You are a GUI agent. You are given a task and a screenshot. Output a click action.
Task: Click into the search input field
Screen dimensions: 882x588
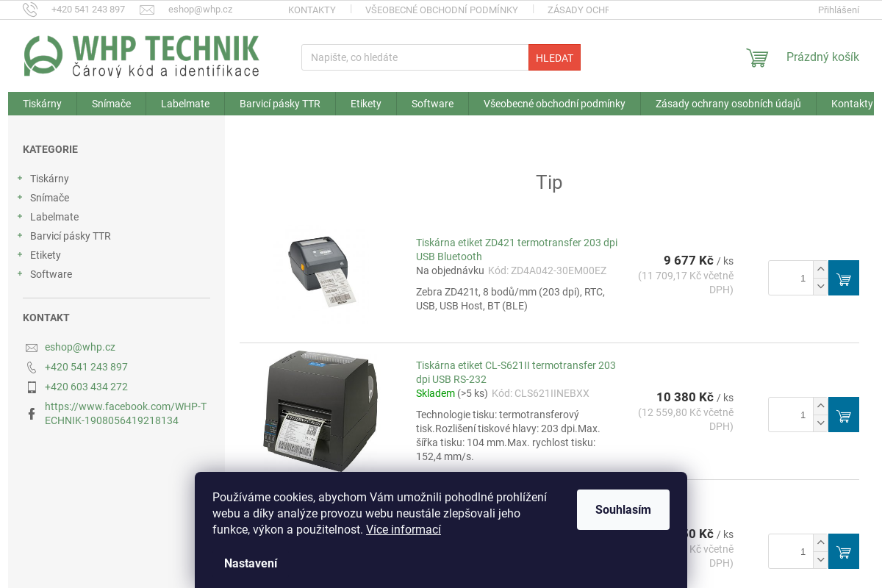point(415,57)
